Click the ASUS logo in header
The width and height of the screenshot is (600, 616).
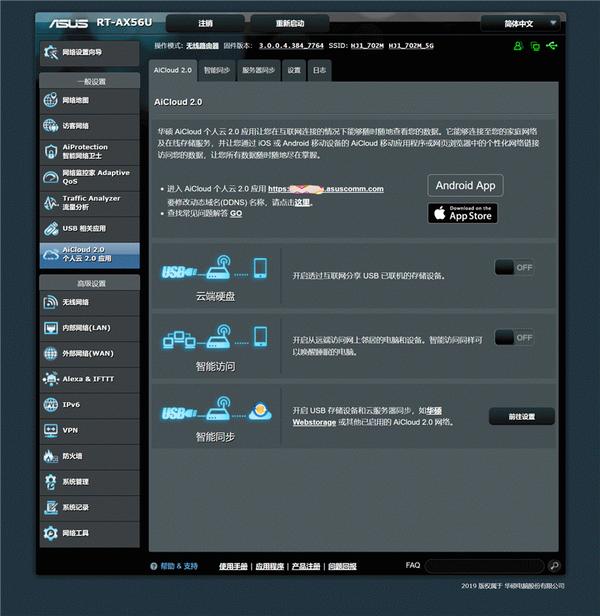68,24
